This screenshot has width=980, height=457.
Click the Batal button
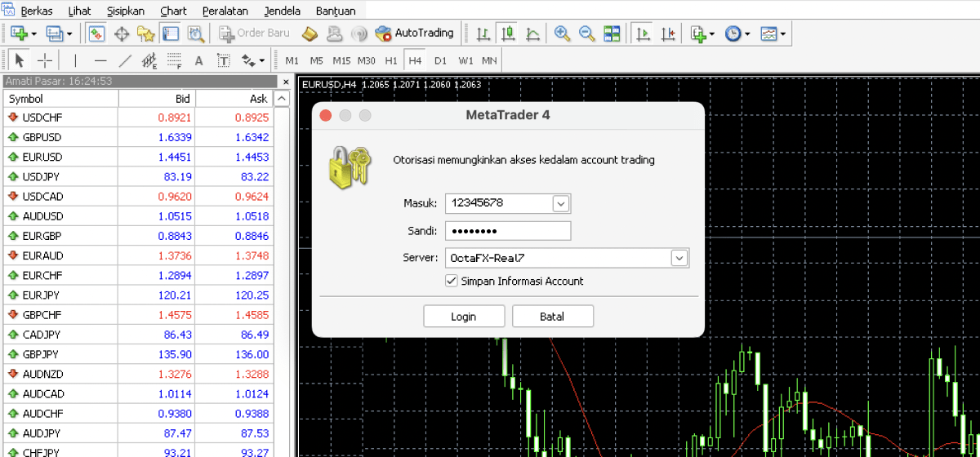tap(552, 317)
